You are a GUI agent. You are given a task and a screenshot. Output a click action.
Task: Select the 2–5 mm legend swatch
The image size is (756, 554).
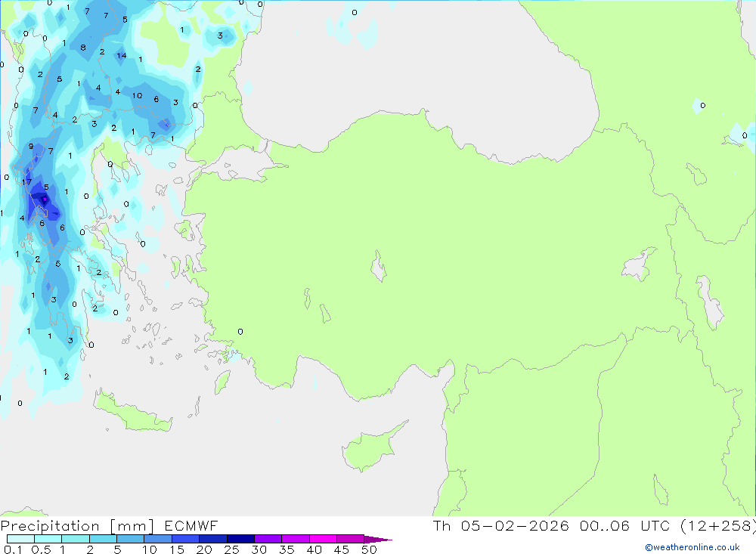point(103,539)
